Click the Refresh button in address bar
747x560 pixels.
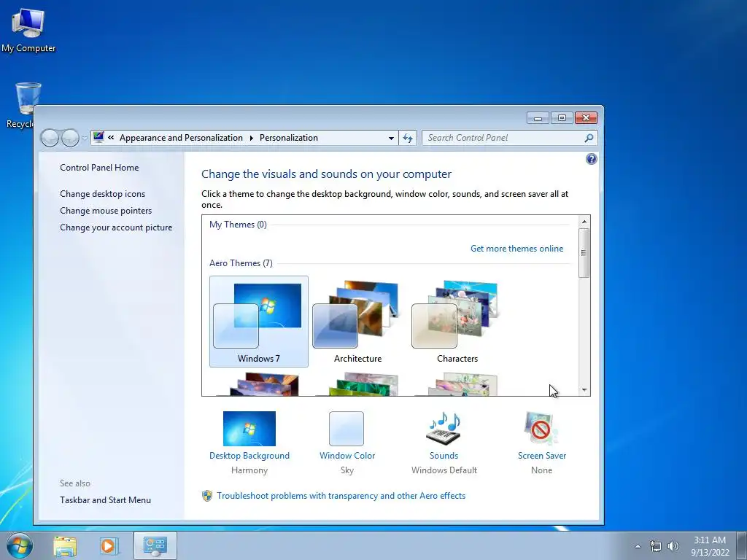(x=408, y=138)
